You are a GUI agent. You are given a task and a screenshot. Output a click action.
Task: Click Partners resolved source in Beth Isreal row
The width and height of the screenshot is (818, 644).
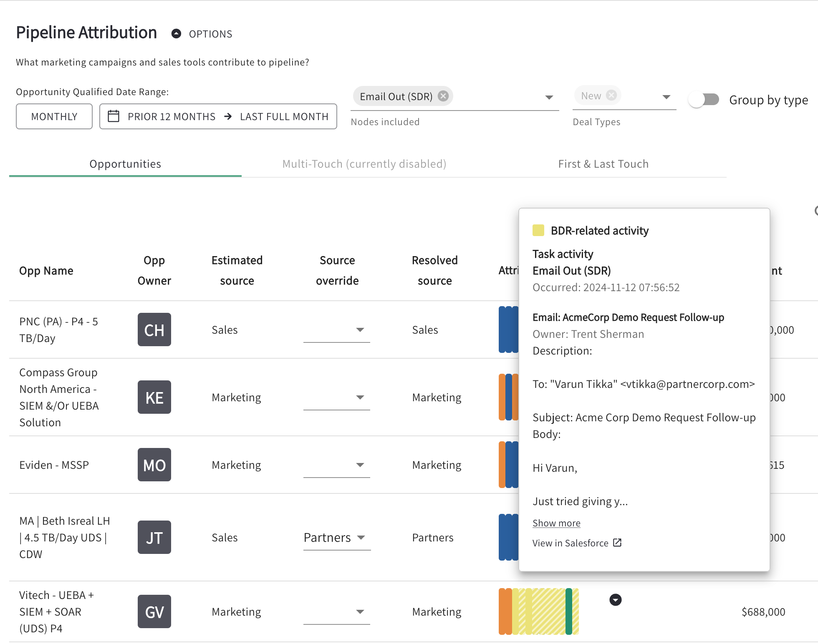pos(433,538)
